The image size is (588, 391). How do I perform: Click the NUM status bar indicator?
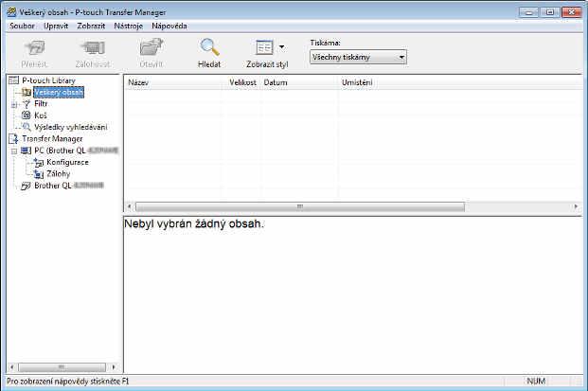[536, 382]
